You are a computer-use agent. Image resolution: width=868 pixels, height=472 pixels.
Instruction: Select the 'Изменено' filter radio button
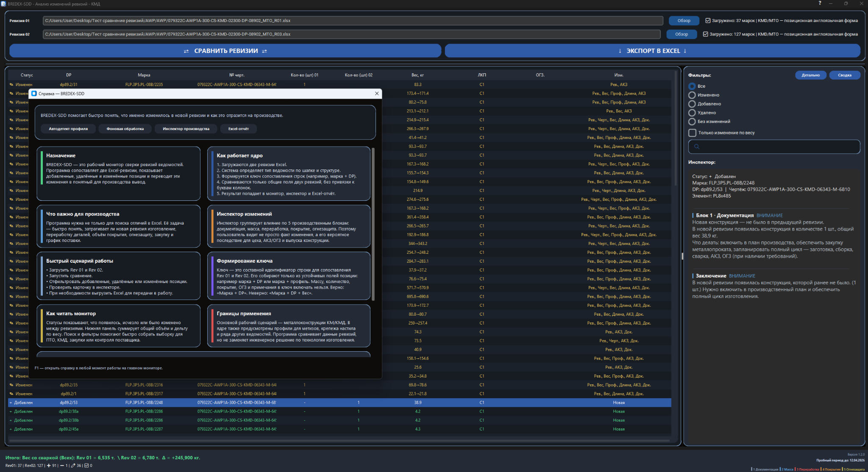pyautogui.click(x=692, y=95)
